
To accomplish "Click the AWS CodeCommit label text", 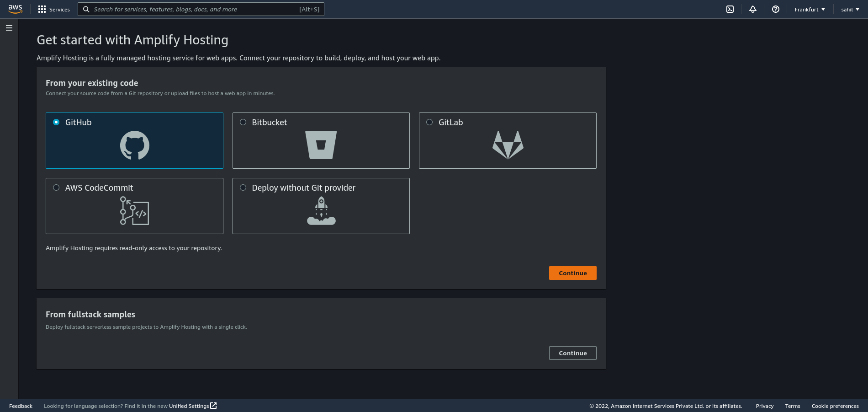I will click(x=99, y=188).
